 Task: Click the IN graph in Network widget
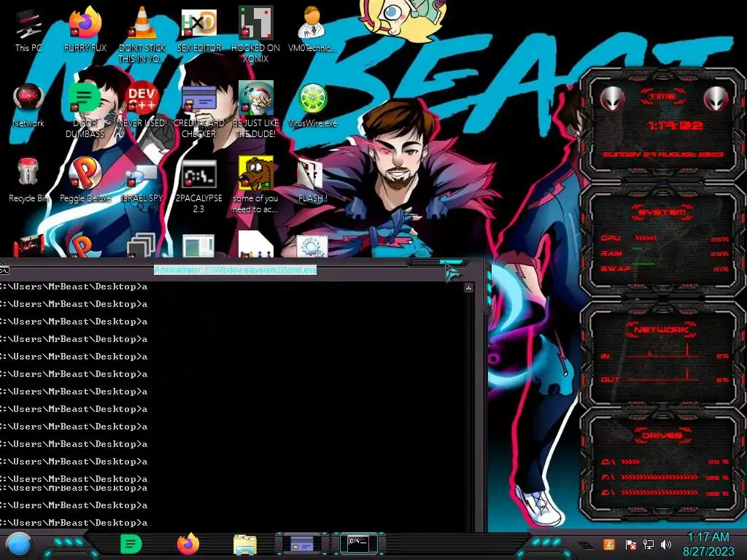click(x=664, y=353)
